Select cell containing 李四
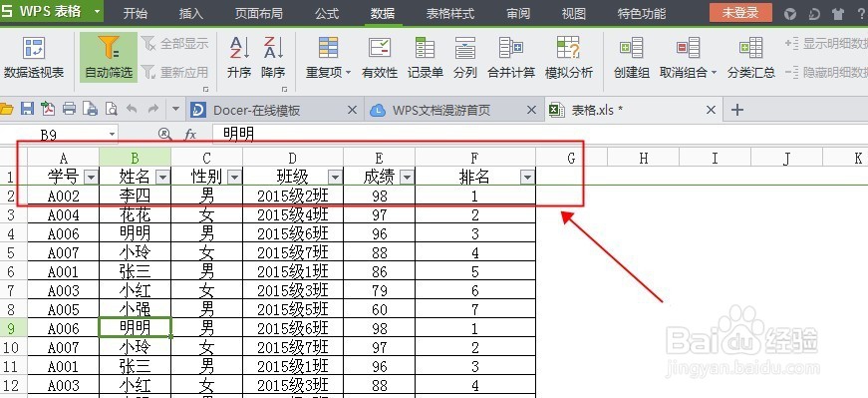868x398 pixels. click(x=136, y=196)
